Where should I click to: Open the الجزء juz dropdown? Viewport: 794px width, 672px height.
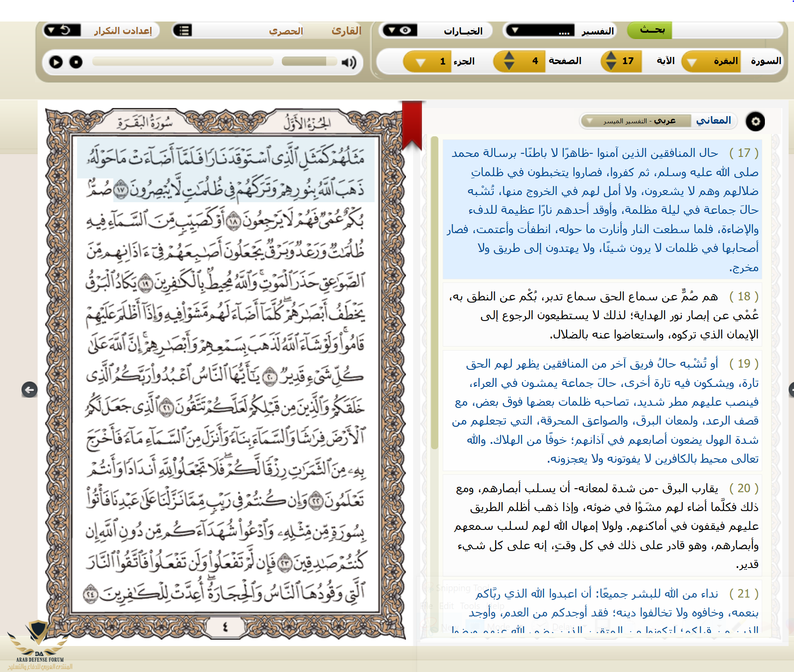(427, 61)
